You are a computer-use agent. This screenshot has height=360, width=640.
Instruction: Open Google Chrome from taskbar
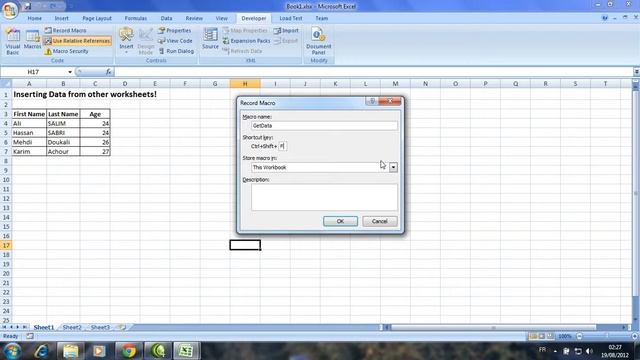pos(129,351)
